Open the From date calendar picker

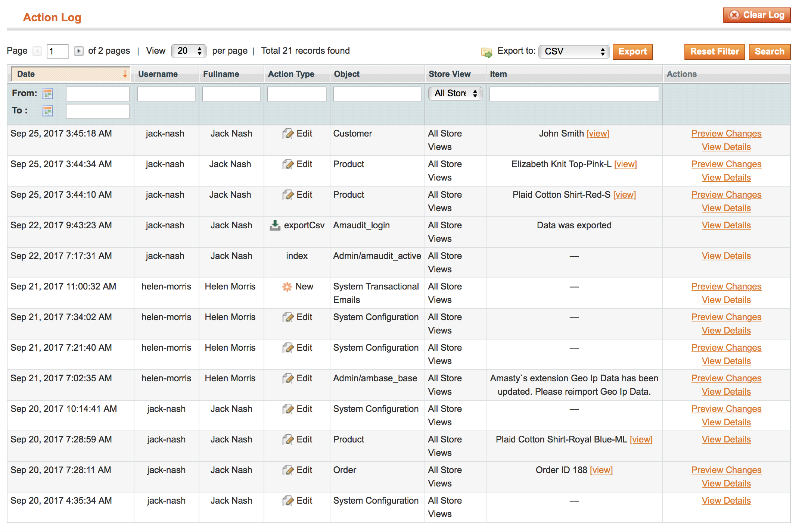[47, 94]
